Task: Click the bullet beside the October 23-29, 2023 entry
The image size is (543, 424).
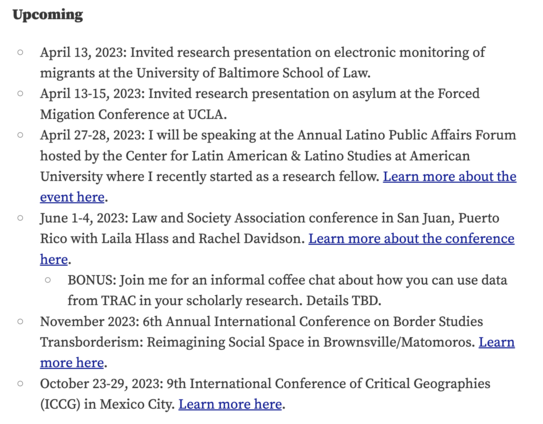Action: (x=20, y=383)
